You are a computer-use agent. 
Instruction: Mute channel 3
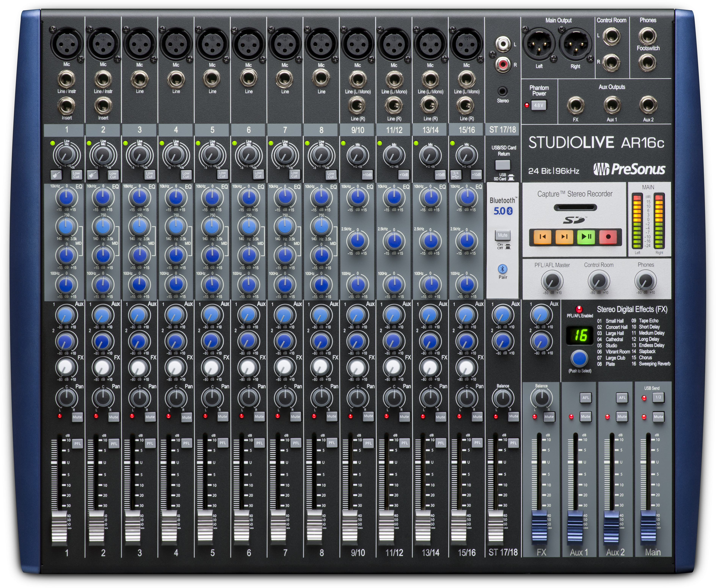(x=150, y=417)
